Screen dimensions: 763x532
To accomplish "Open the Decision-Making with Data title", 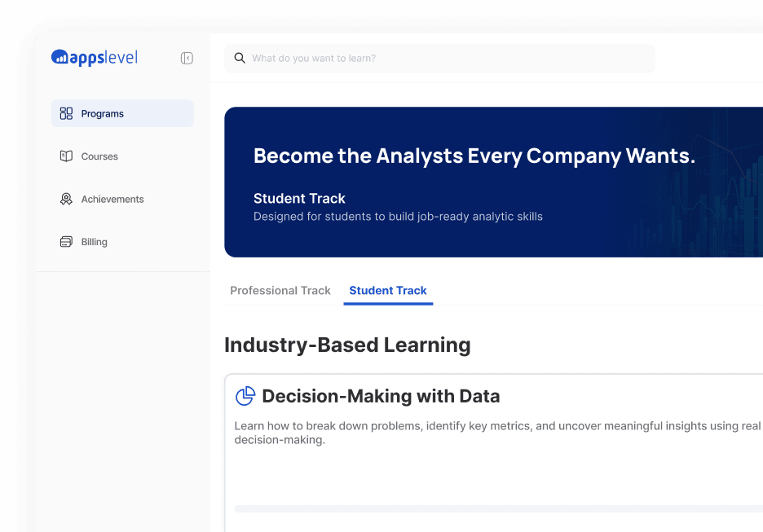I will click(x=381, y=397).
